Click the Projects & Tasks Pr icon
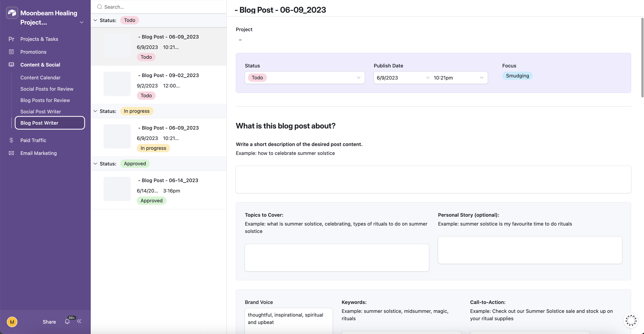Image resolution: width=644 pixels, height=334 pixels. pos(11,39)
